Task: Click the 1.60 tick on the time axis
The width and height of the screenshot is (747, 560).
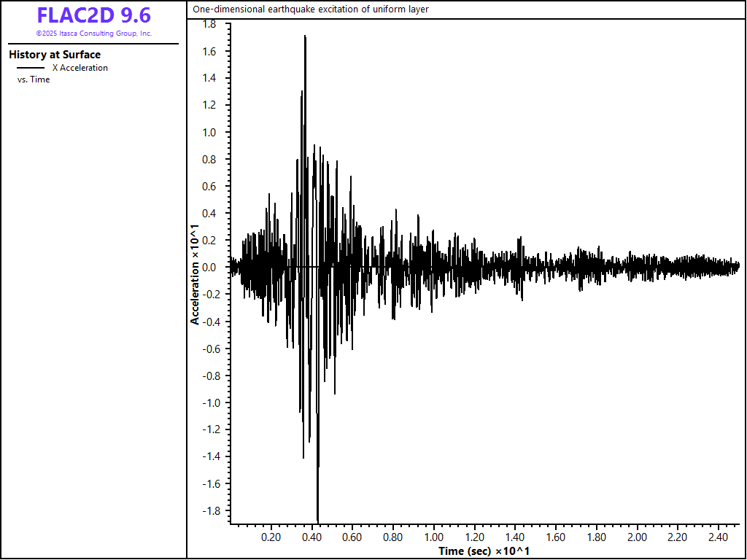Action: tap(556, 537)
